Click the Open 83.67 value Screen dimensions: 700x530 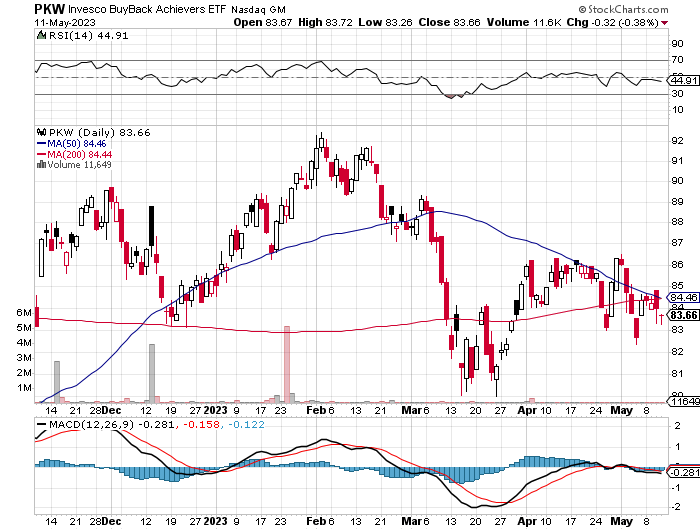point(262,22)
